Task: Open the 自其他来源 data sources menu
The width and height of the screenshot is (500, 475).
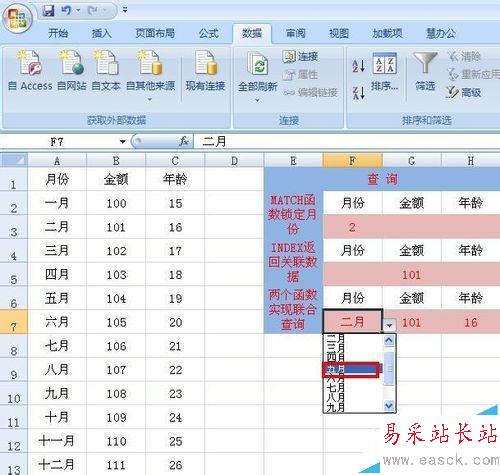Action: (x=150, y=75)
